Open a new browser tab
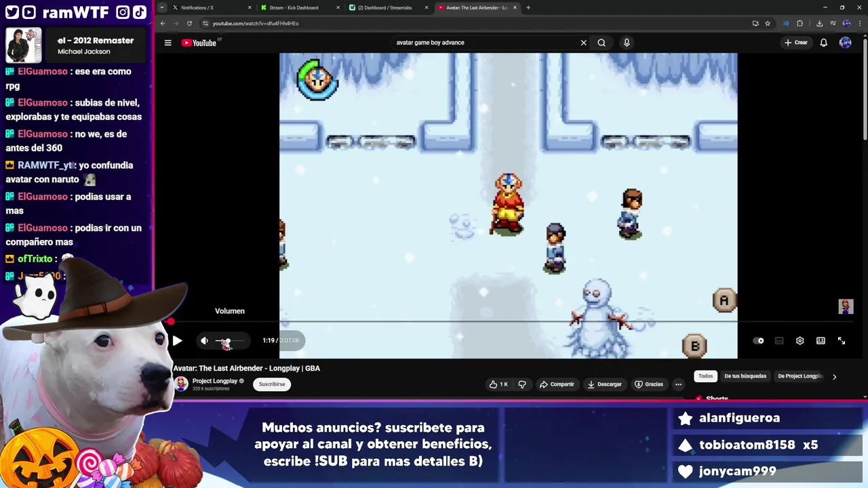The height and width of the screenshot is (488, 868). coord(528,7)
